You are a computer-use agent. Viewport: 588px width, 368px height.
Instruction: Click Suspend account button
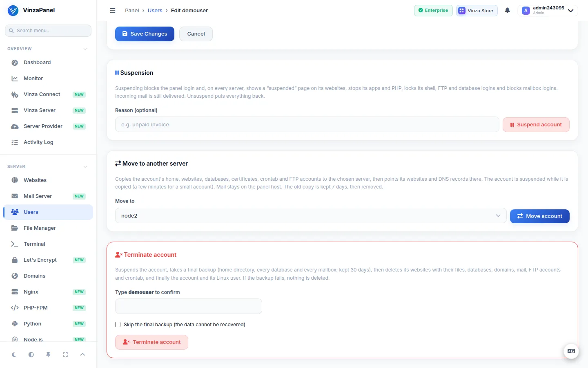pos(536,125)
